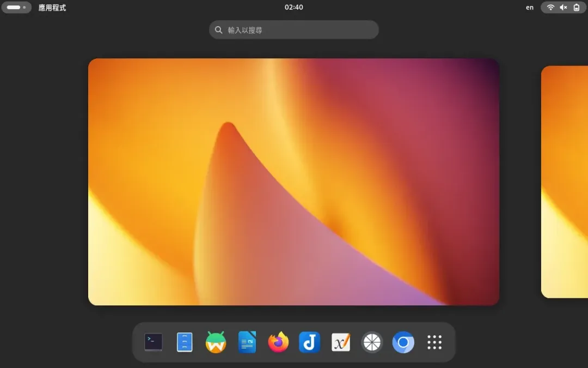Click the muted volume icon
The height and width of the screenshot is (368, 588).
[563, 7]
